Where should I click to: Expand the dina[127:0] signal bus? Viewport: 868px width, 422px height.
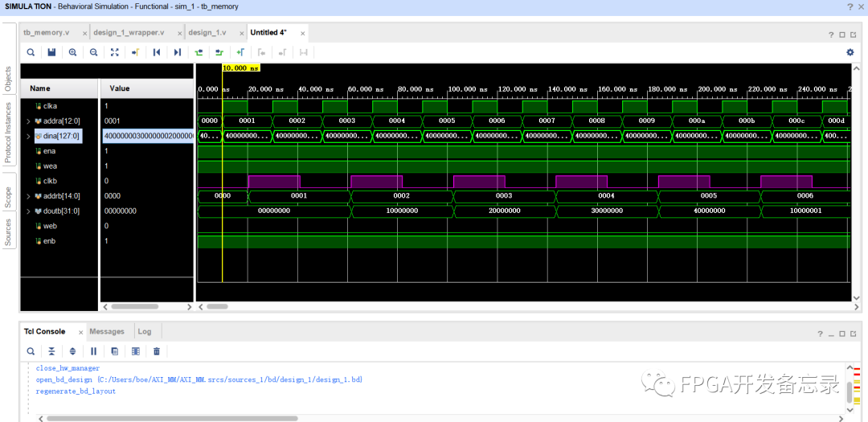28,136
